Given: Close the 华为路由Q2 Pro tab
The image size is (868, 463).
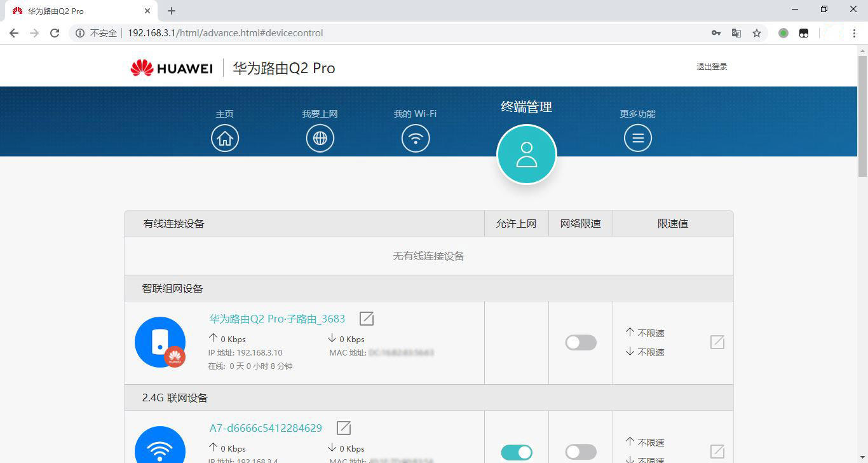Looking at the screenshot, I should 147,11.
